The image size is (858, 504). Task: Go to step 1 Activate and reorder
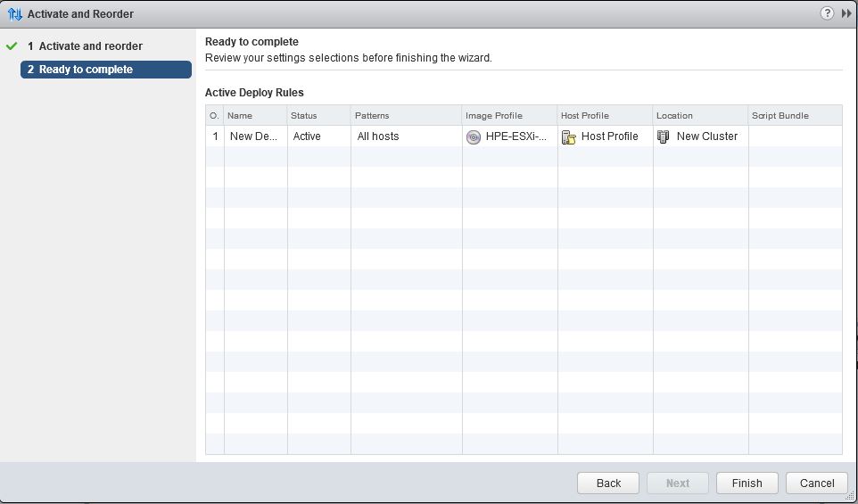90,45
